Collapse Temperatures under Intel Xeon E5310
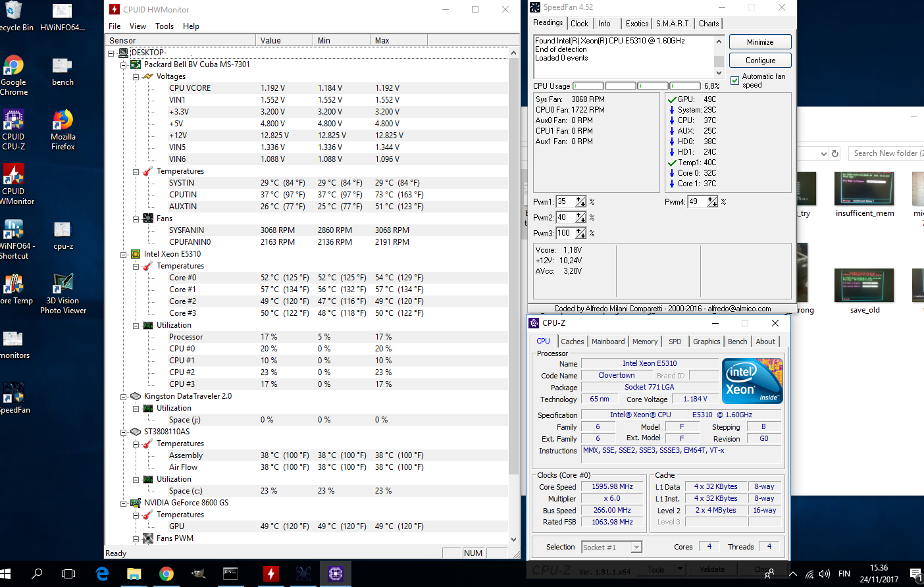Viewport: 924px width, 587px height. pyautogui.click(x=136, y=266)
